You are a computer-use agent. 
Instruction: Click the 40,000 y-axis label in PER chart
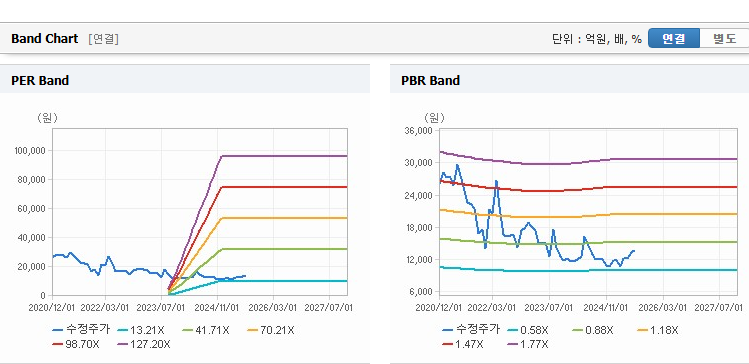32,237
